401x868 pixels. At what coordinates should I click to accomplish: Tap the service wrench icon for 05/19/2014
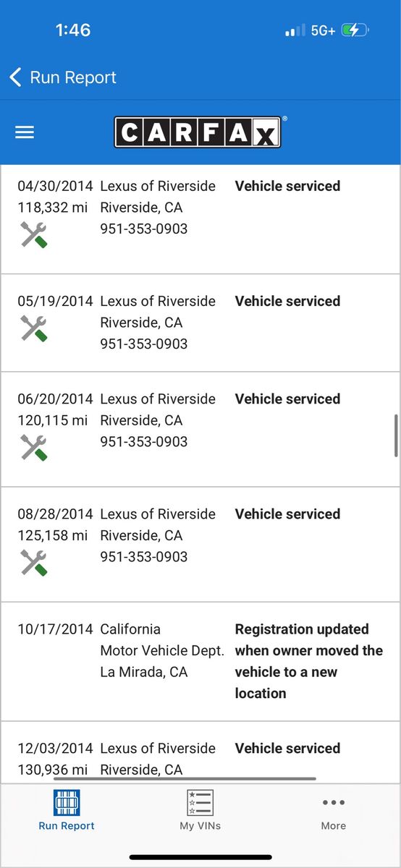click(x=33, y=329)
